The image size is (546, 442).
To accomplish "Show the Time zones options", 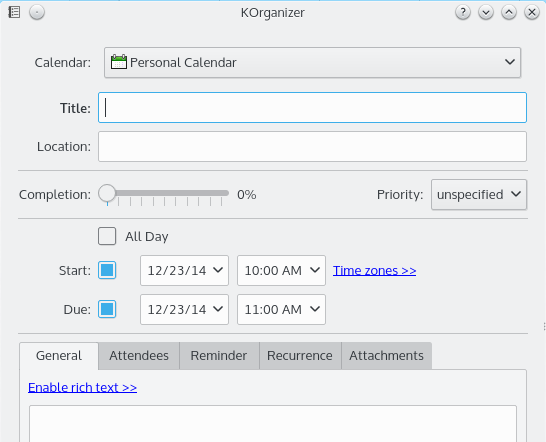I will [374, 271].
